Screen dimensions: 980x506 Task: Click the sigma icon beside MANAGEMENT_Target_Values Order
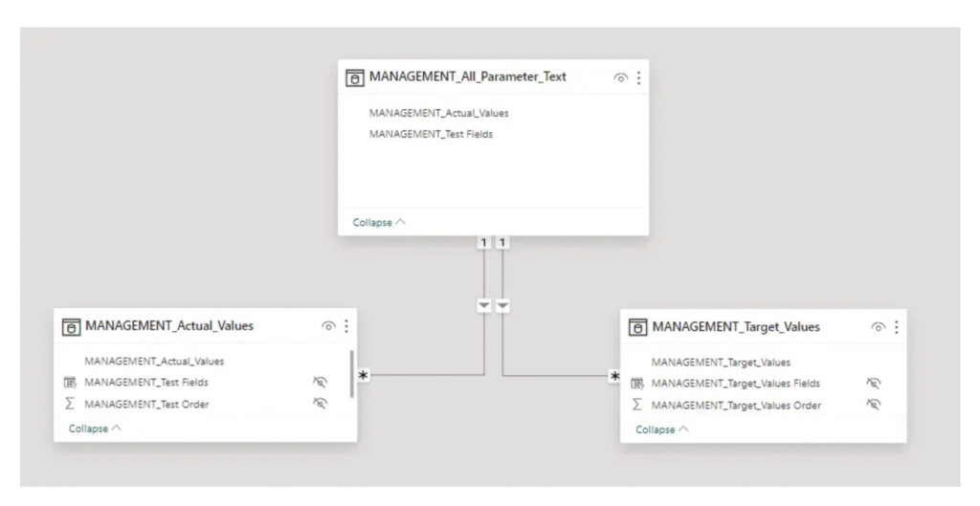pos(637,405)
